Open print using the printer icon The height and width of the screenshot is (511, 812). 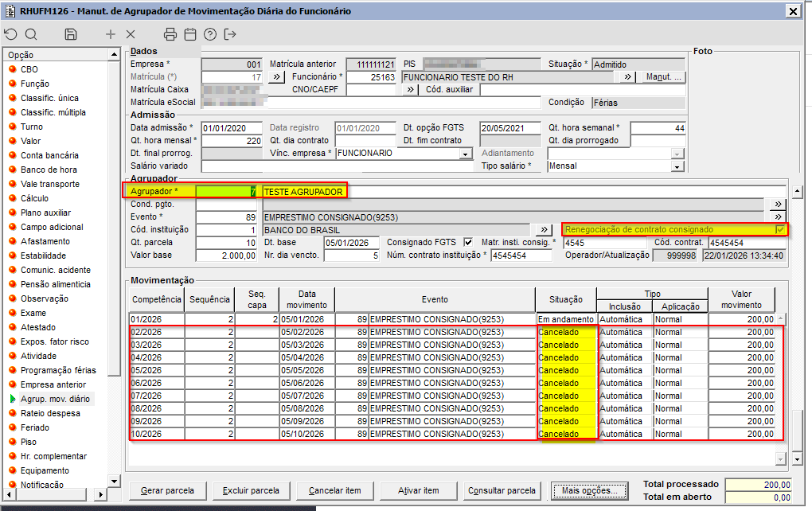[170, 34]
